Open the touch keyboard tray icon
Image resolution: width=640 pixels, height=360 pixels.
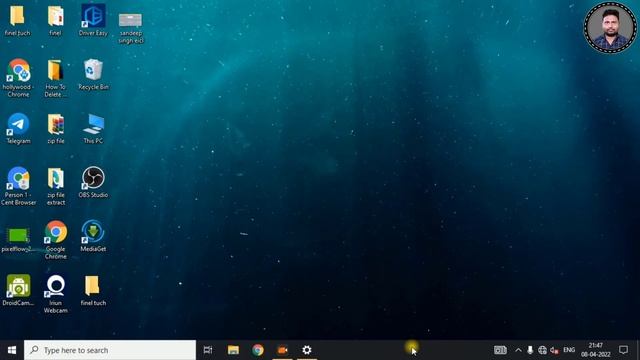pyautogui.click(x=500, y=350)
